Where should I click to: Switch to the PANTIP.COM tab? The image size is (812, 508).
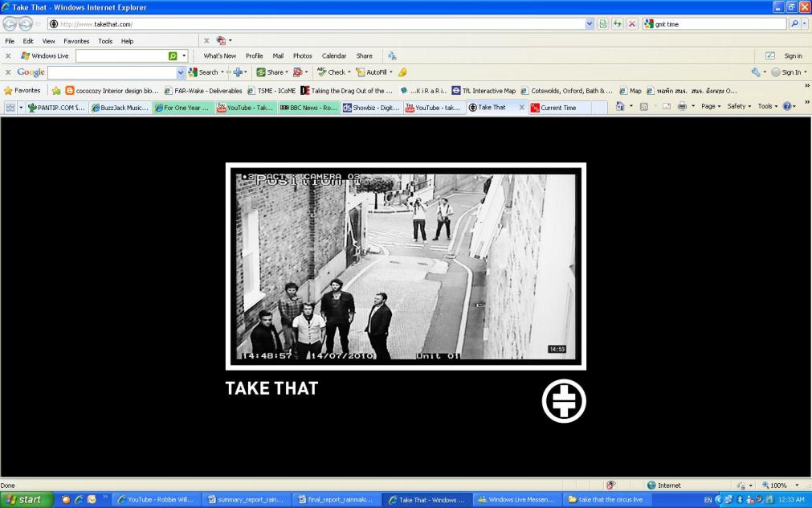(56, 107)
